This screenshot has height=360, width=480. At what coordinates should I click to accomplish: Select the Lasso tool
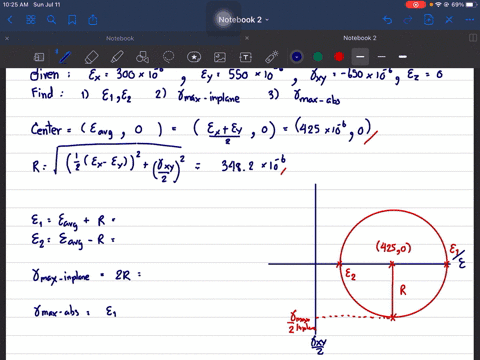click(168, 57)
